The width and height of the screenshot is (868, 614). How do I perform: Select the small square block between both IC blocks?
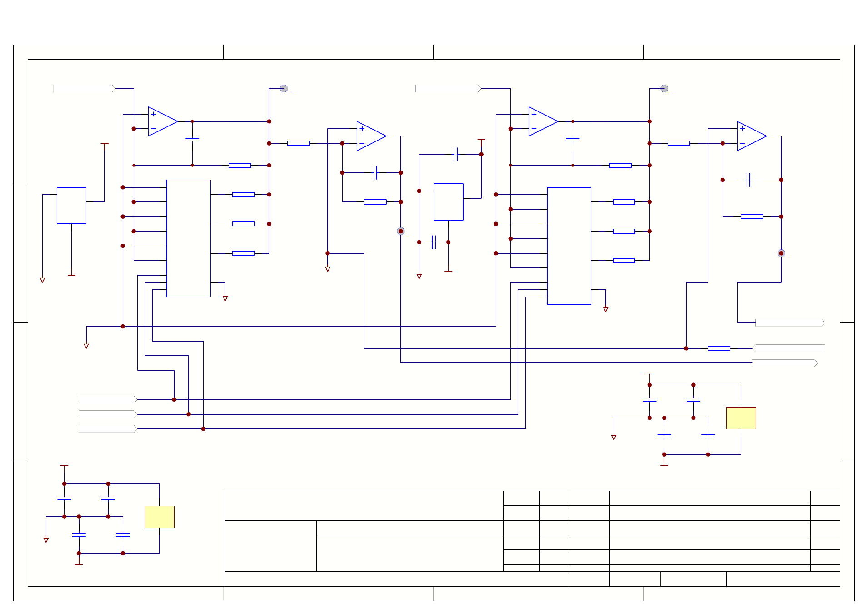pos(449,202)
